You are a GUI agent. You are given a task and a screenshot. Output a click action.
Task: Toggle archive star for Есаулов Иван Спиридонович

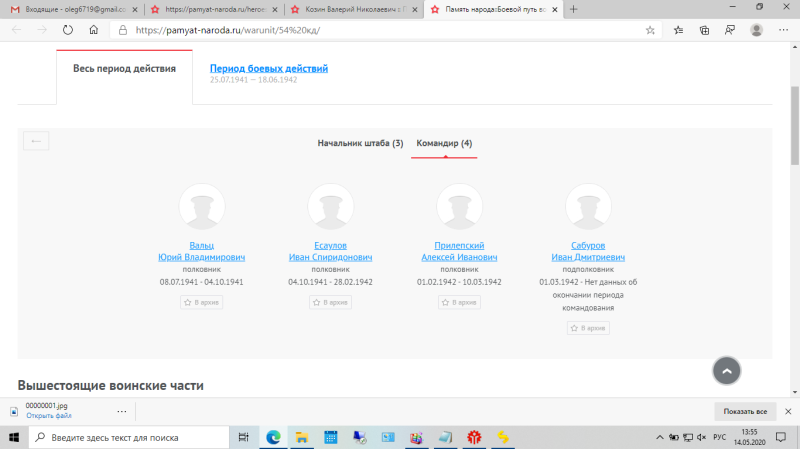330,302
